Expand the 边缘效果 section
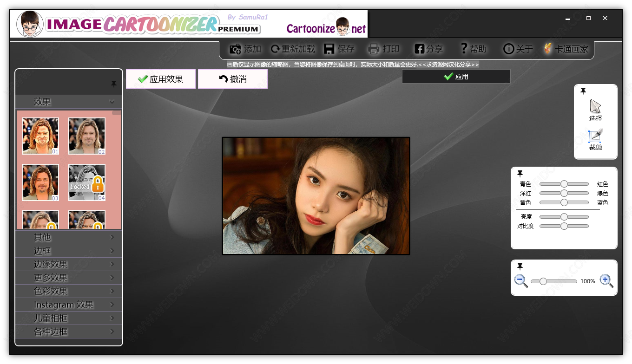 click(x=69, y=264)
